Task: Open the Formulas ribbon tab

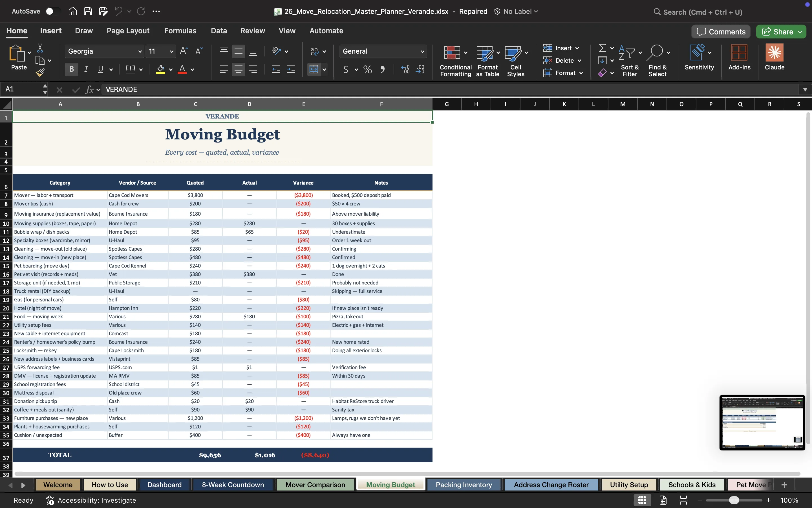Action: pos(180,30)
